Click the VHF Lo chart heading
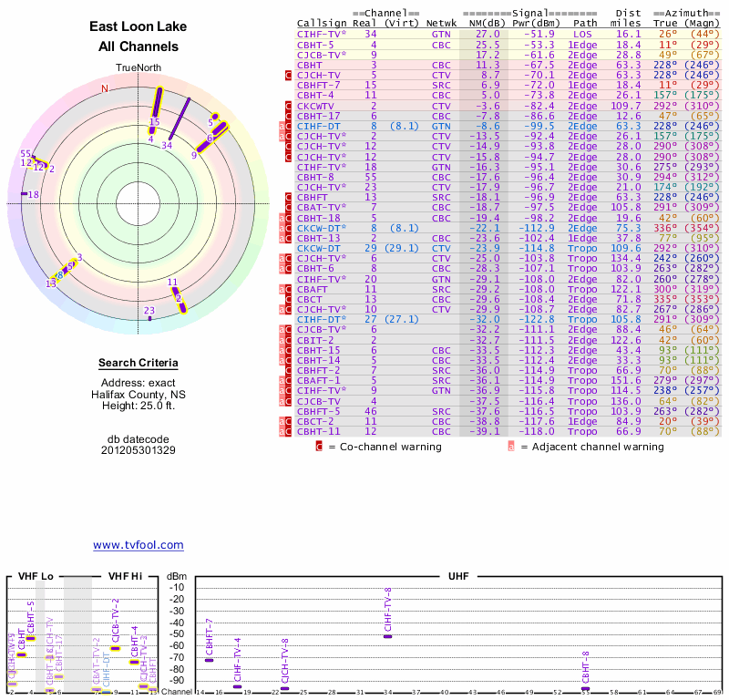This screenshot has height=700, width=729. pos(35,576)
